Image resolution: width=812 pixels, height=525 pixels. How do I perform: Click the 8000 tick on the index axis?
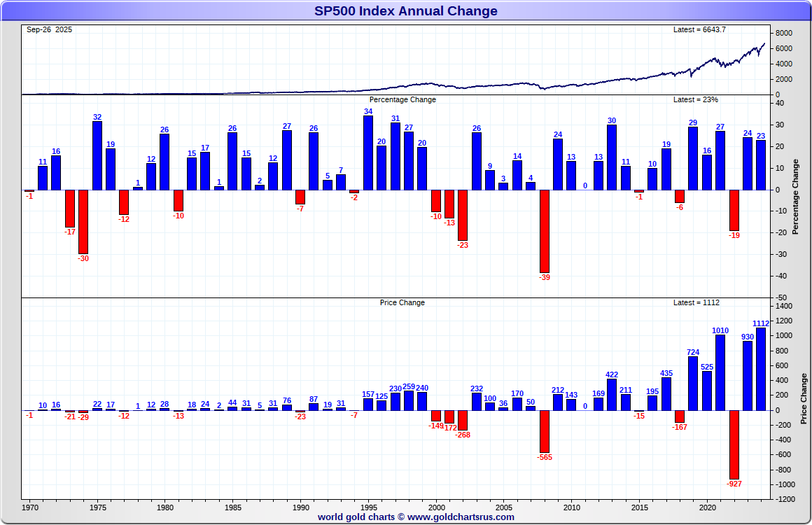783,33
